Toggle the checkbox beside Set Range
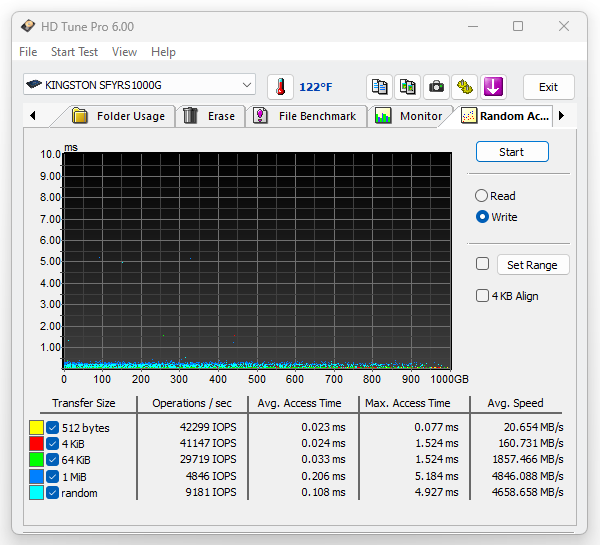This screenshot has height=545, width=600. [482, 264]
